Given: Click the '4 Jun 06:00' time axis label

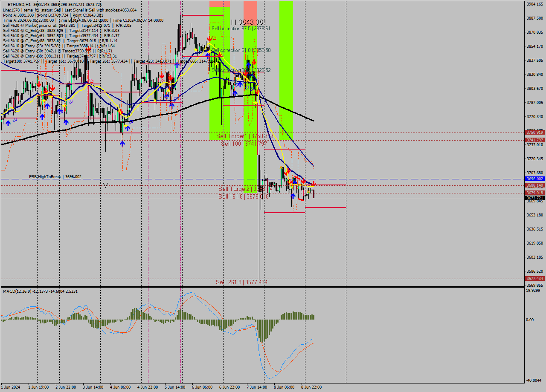Looking at the screenshot, I should click(x=121, y=387).
